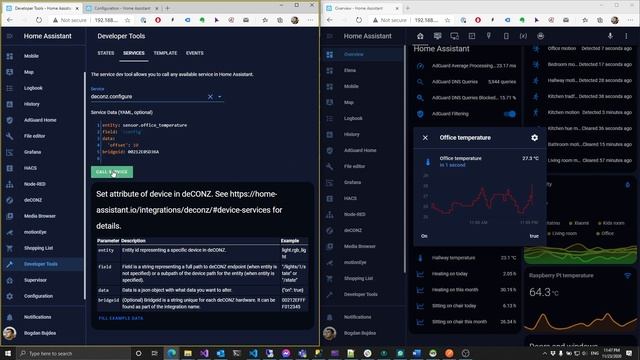The height and width of the screenshot is (360, 640).
Task: Open Shopping List in left window sidebar
Action: [x=43, y=248]
